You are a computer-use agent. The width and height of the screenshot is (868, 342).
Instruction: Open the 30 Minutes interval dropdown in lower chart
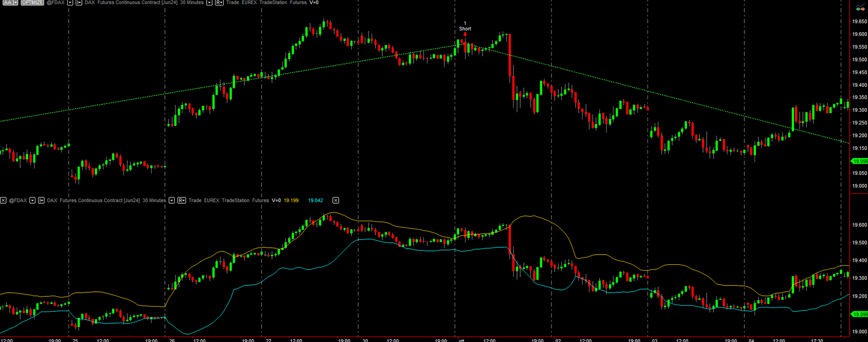point(171,200)
